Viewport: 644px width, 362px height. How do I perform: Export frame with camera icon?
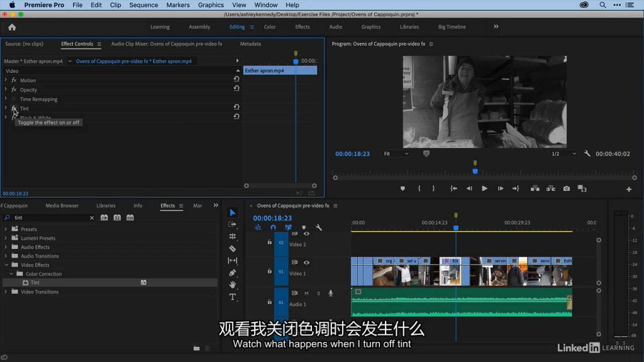(x=567, y=189)
